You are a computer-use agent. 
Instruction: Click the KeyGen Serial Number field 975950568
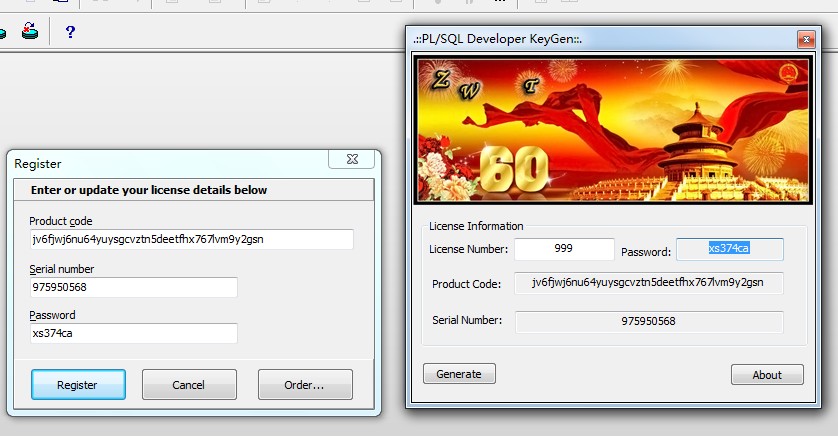[x=649, y=322]
